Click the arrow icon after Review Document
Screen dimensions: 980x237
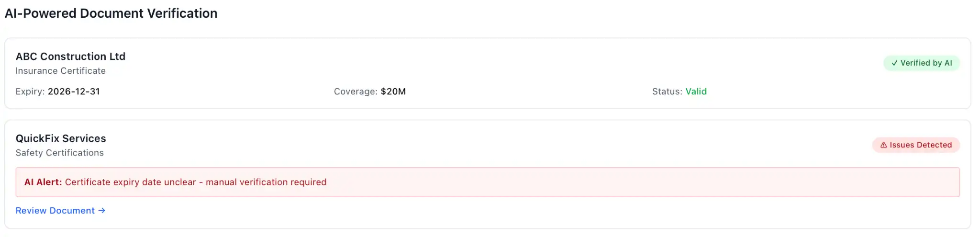click(101, 211)
